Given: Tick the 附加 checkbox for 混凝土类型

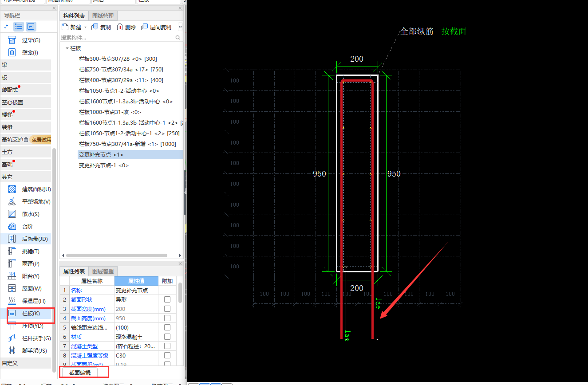Looking at the screenshot, I should (x=167, y=346).
